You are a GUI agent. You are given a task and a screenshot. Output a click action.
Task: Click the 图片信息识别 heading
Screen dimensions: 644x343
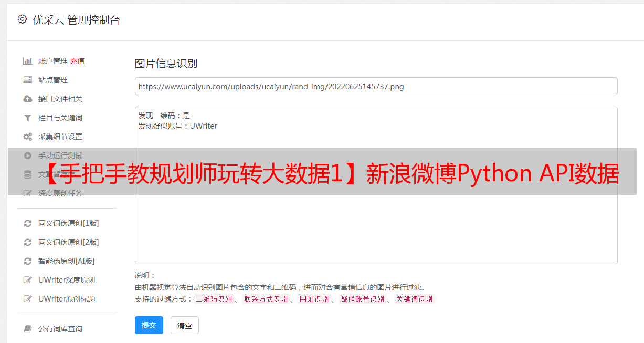pyautogui.click(x=166, y=64)
